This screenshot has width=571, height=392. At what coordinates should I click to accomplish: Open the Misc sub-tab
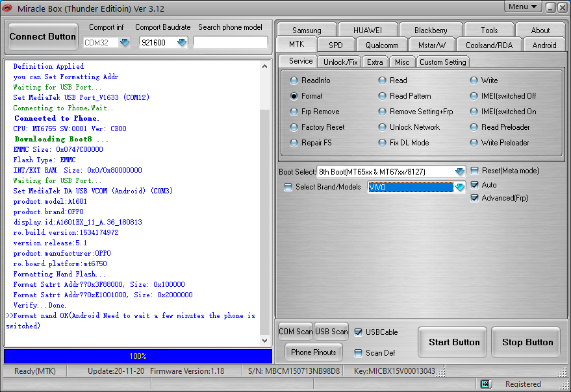402,62
